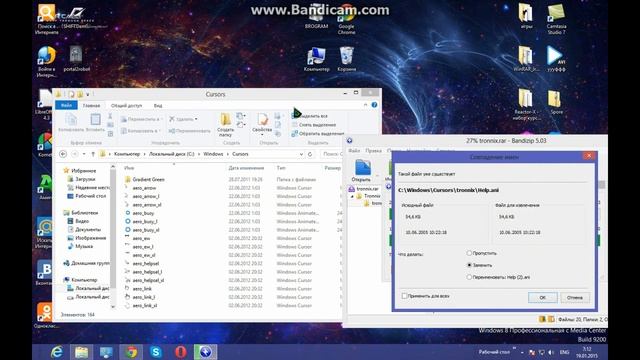640x360 pixels.
Task: Open the Компьютер desktop icon
Action: (x=316, y=60)
